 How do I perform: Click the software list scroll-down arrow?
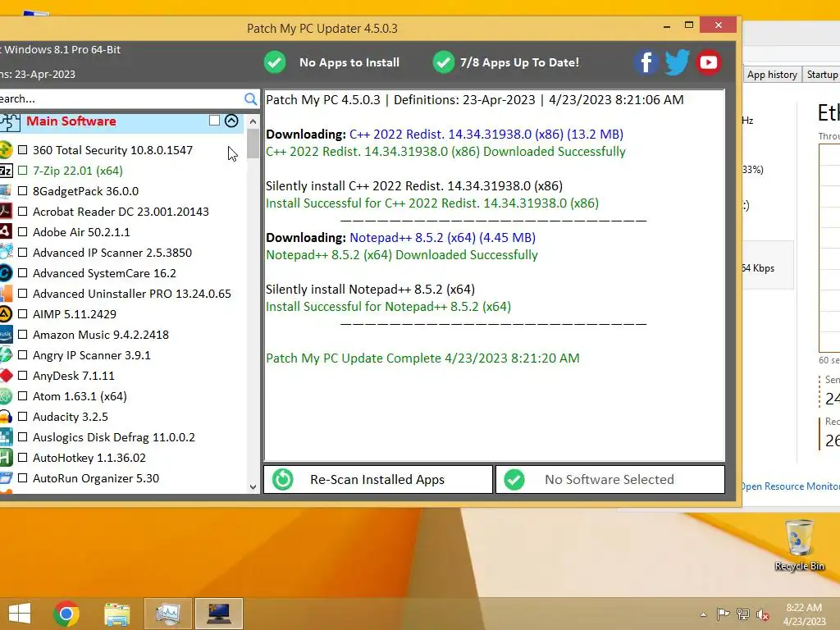click(253, 487)
